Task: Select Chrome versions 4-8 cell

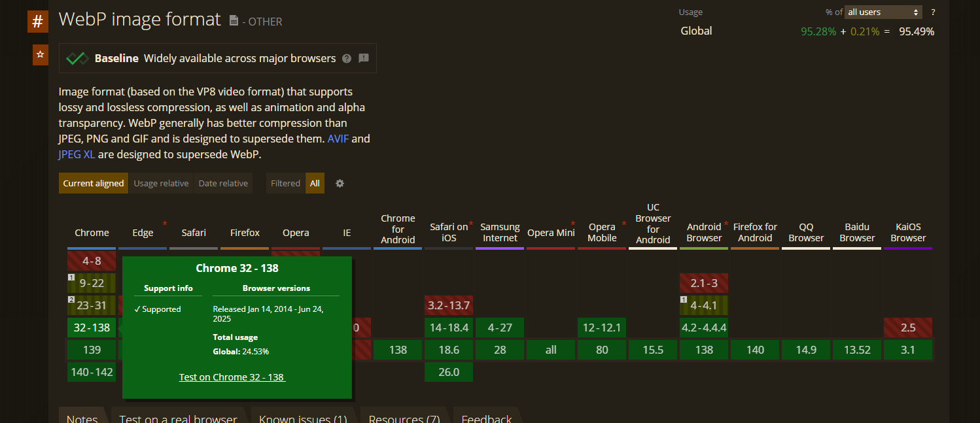Action: pyautogui.click(x=92, y=261)
